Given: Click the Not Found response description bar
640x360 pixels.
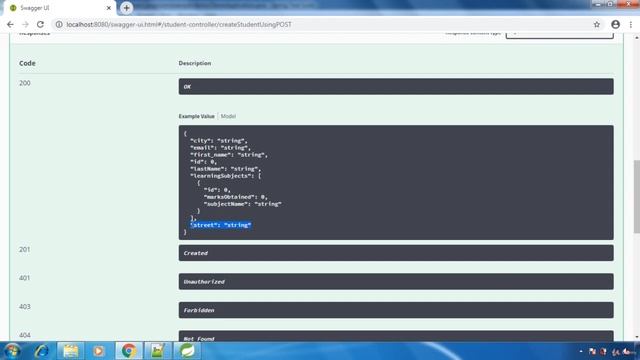Looking at the screenshot, I should (396, 336).
